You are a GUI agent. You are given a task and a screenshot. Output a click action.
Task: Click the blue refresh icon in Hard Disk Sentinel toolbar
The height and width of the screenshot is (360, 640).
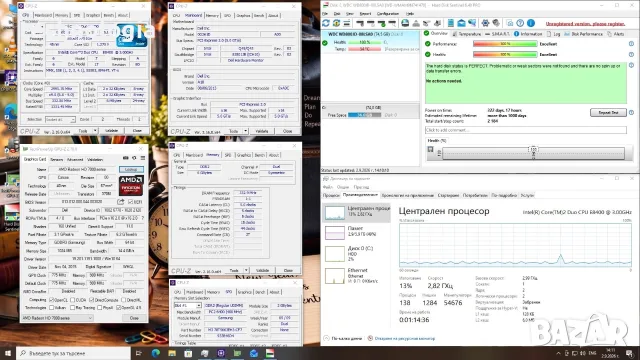point(326,23)
